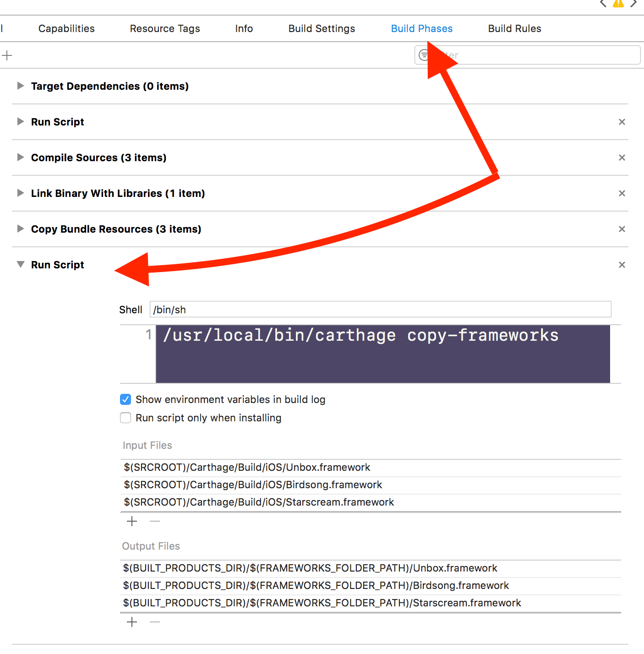Select Starscream.framework input file row
This screenshot has width=644, height=654.
coord(371,502)
